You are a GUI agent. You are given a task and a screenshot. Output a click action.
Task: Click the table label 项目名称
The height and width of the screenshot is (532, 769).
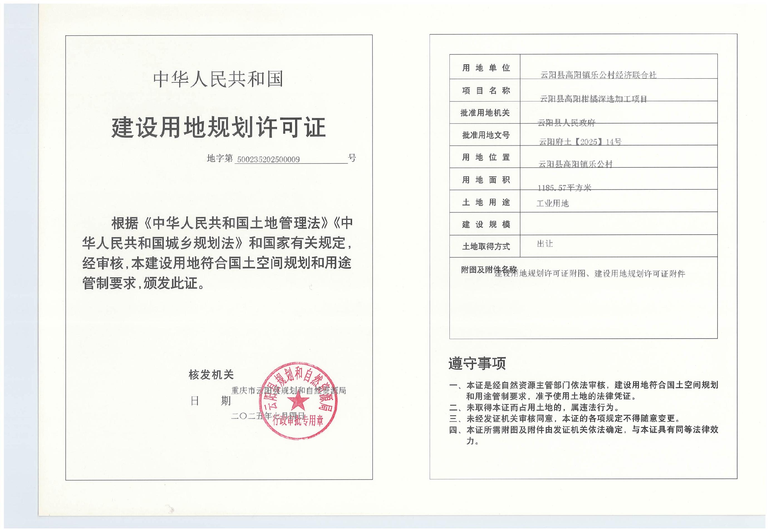click(x=486, y=91)
